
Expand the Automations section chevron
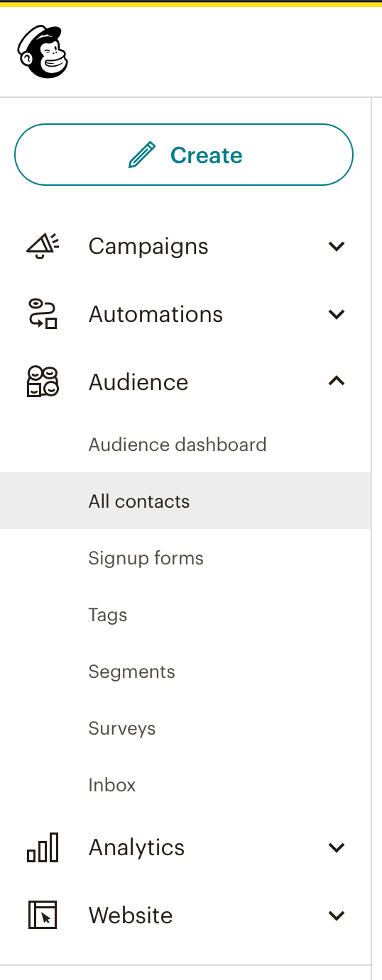[x=337, y=314]
